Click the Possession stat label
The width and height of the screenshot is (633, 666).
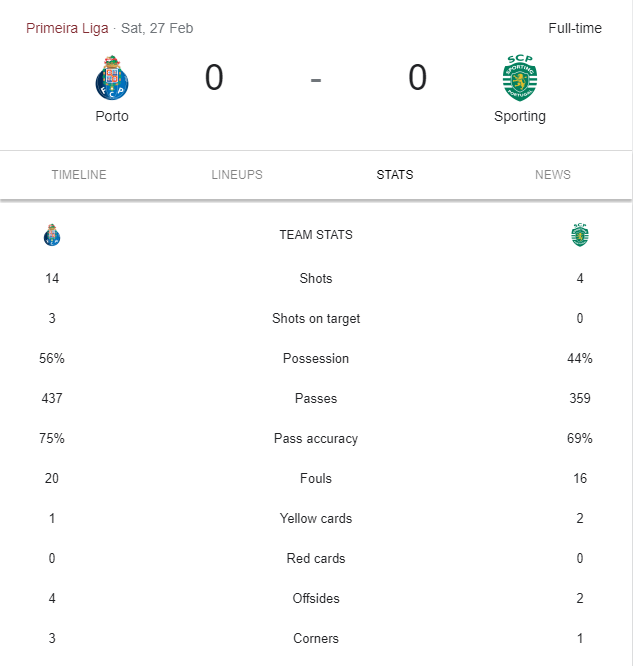coord(316,359)
